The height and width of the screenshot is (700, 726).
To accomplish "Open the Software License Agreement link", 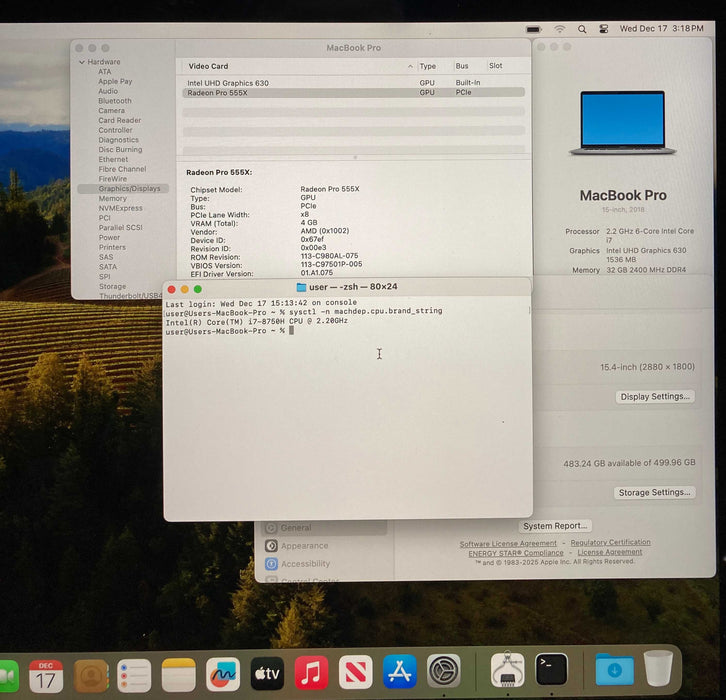I will tap(508, 544).
